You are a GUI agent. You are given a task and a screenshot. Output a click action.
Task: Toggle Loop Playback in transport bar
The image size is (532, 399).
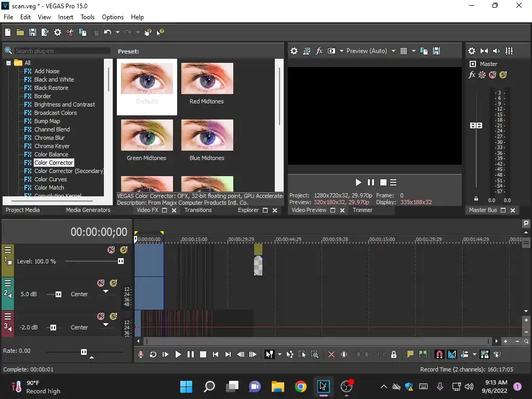click(153, 354)
